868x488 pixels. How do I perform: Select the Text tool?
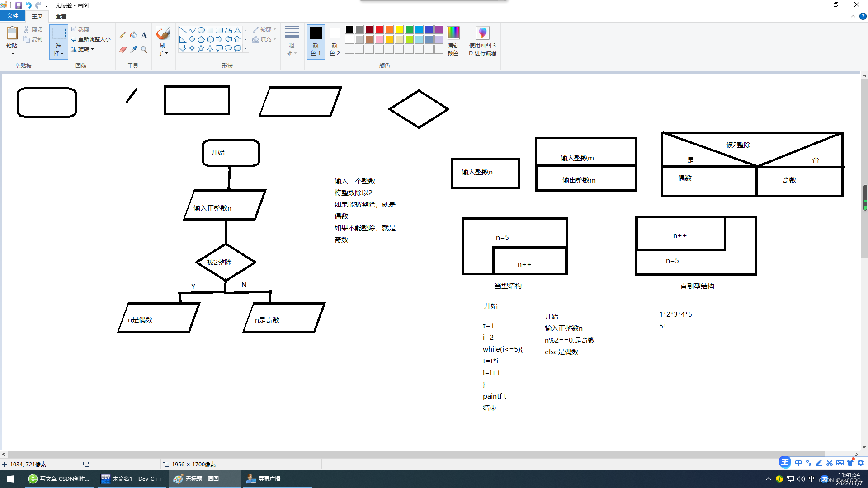coord(144,35)
